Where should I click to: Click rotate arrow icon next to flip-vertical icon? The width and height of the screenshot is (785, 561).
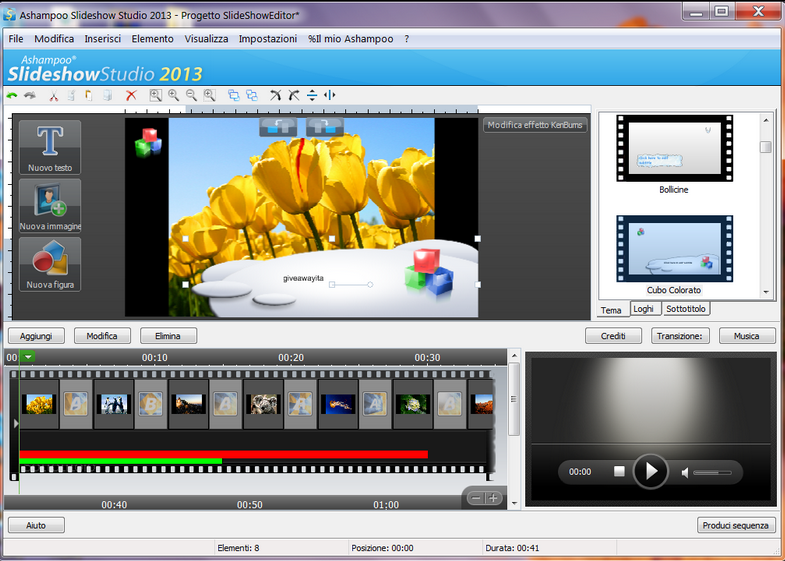pos(294,95)
